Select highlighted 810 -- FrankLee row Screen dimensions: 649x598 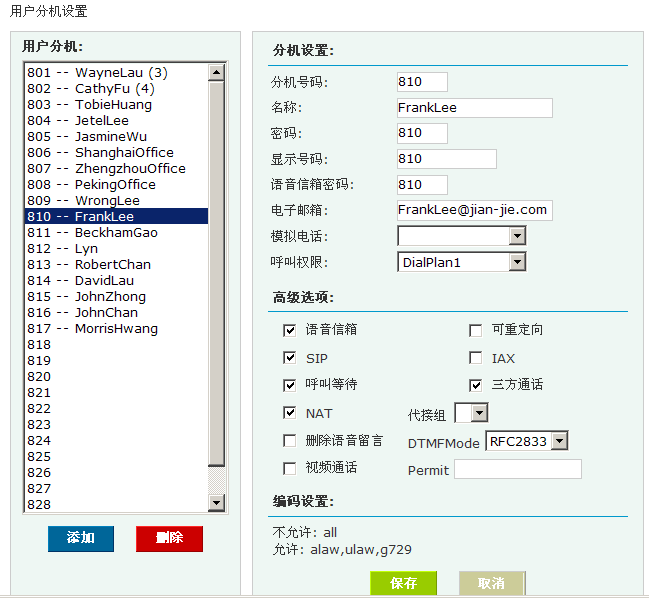[116, 216]
